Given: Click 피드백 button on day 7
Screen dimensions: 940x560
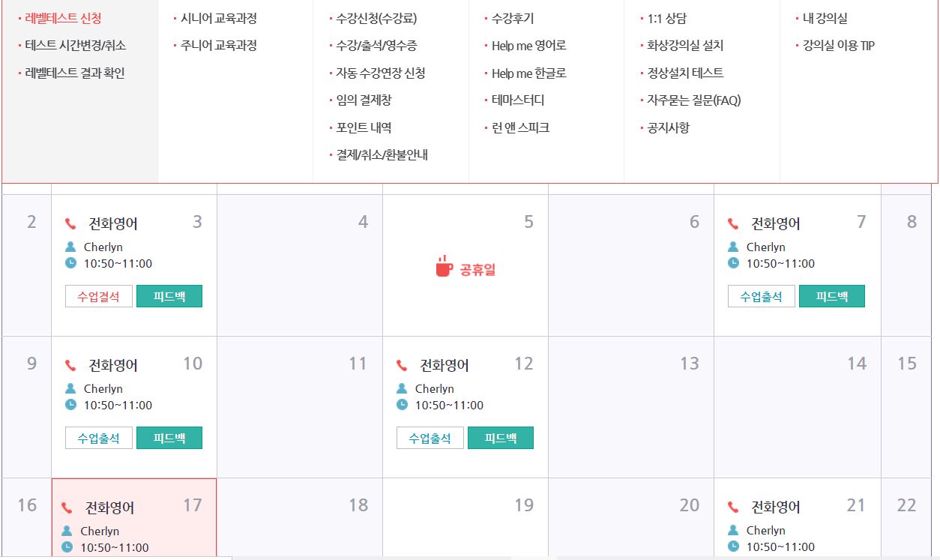Looking at the screenshot, I should [832, 296].
